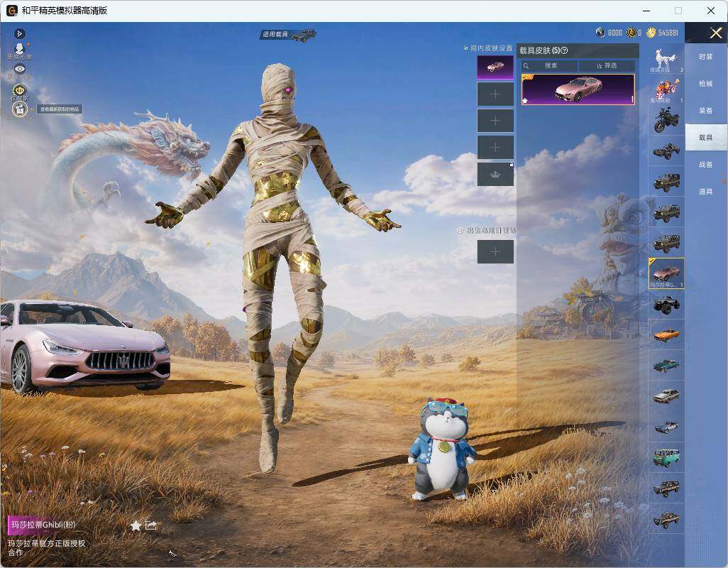Switch to the 时装 tab
This screenshot has width=728, height=568.
pyautogui.click(x=706, y=57)
